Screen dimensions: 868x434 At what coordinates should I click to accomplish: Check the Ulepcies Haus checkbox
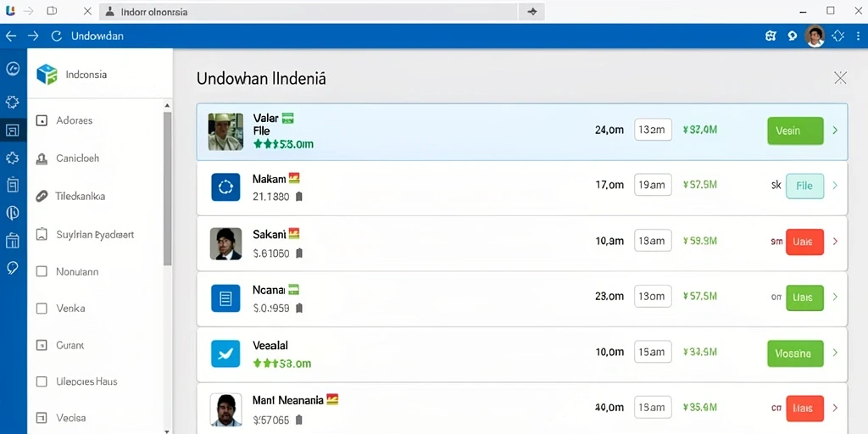(42, 381)
